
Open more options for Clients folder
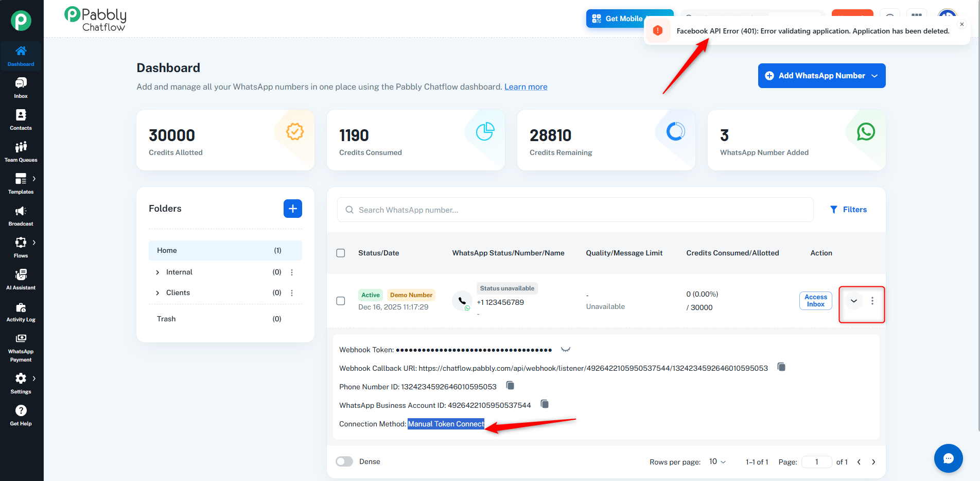(292, 293)
